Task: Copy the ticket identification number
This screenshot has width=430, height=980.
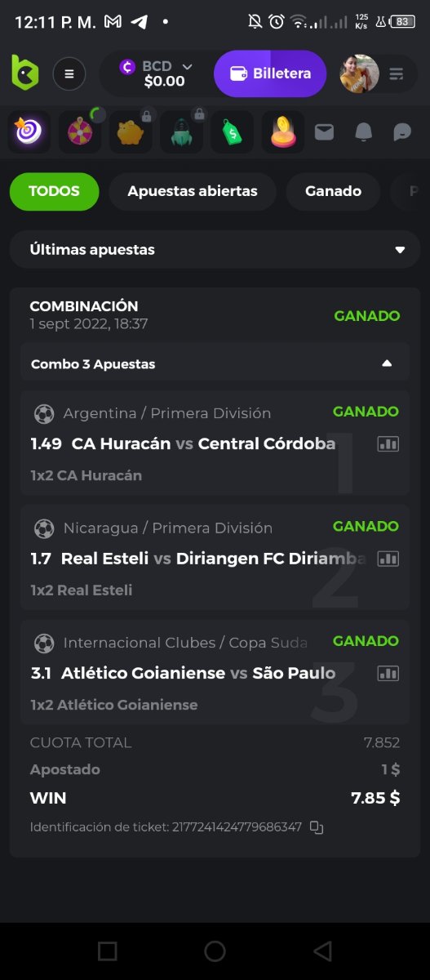Action: point(317,827)
